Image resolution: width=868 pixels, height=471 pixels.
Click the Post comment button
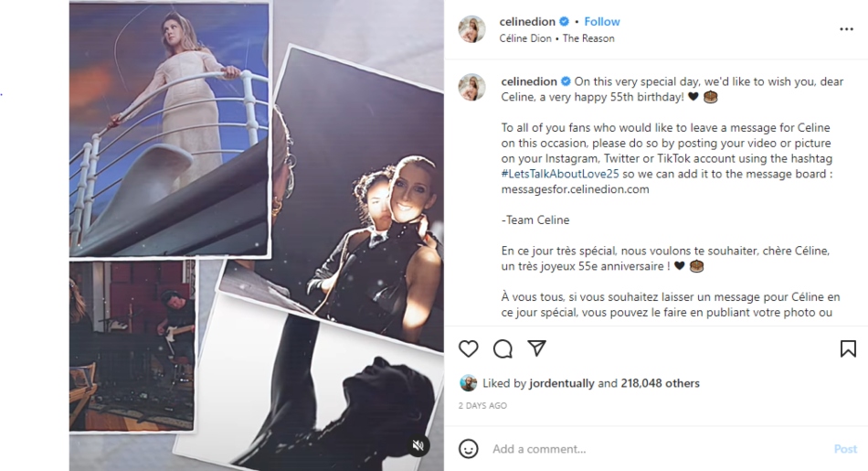pos(845,449)
